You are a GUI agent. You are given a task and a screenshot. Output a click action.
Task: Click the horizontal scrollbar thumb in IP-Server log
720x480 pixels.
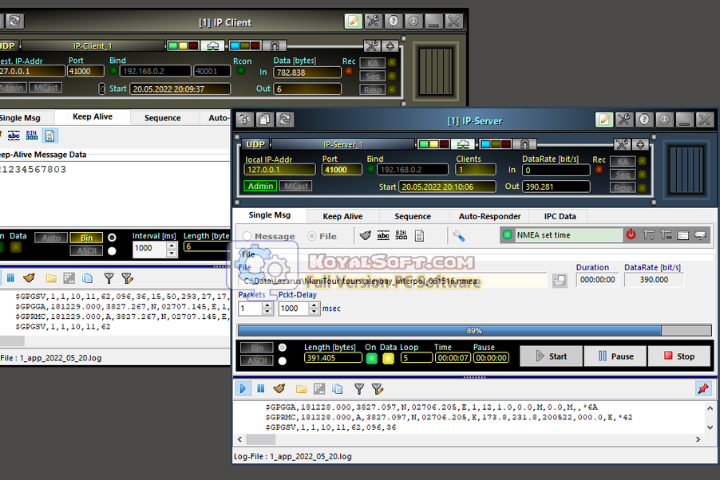coord(261,440)
